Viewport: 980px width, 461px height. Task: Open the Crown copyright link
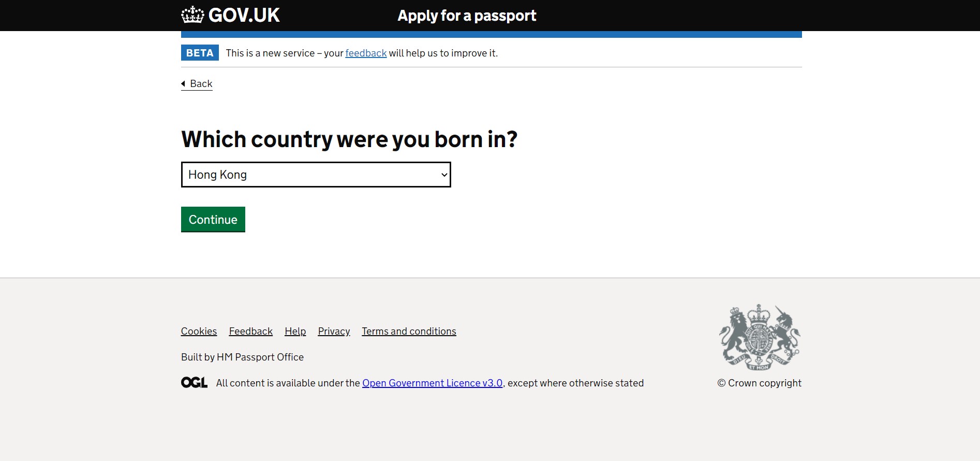tap(759, 383)
